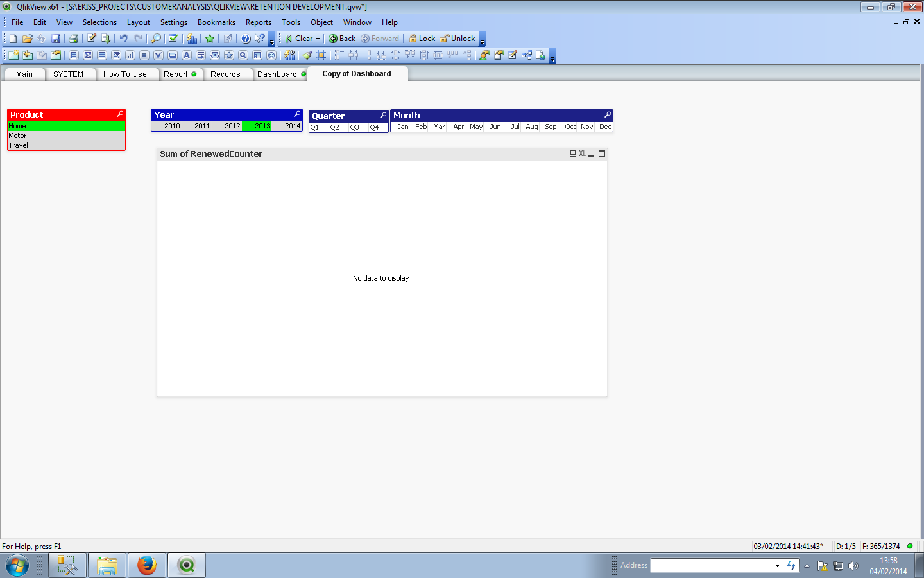
Task: Toggle Q1 in Quarter list box
Action: pos(319,127)
